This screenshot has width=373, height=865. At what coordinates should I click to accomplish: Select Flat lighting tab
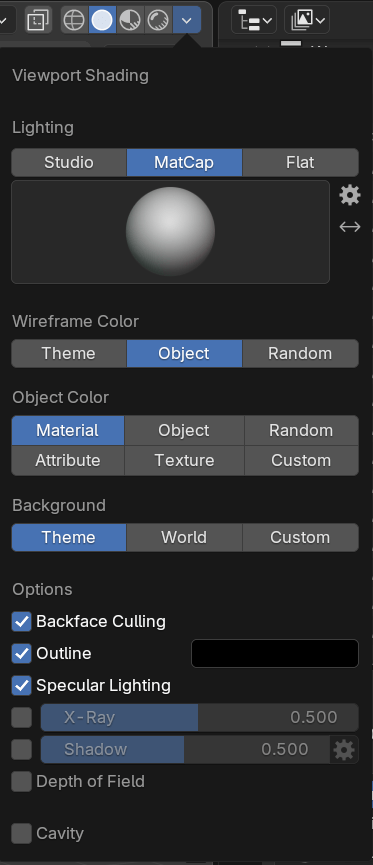tap(300, 162)
